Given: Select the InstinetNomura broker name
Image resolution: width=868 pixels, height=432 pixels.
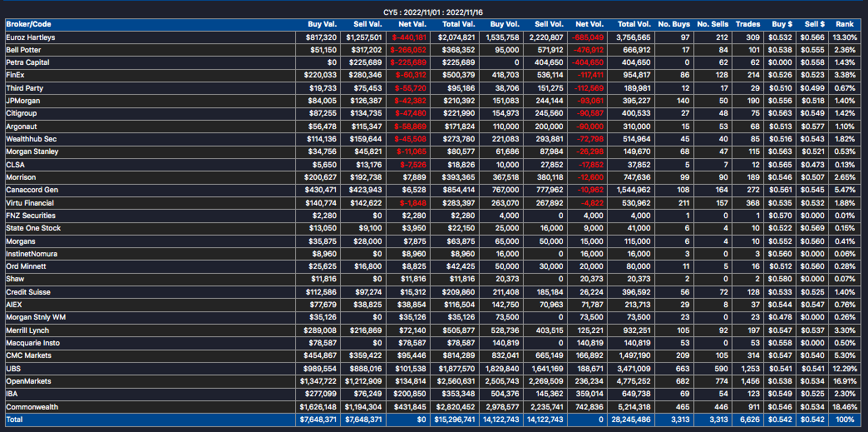Looking at the screenshot, I should pyautogui.click(x=32, y=253).
